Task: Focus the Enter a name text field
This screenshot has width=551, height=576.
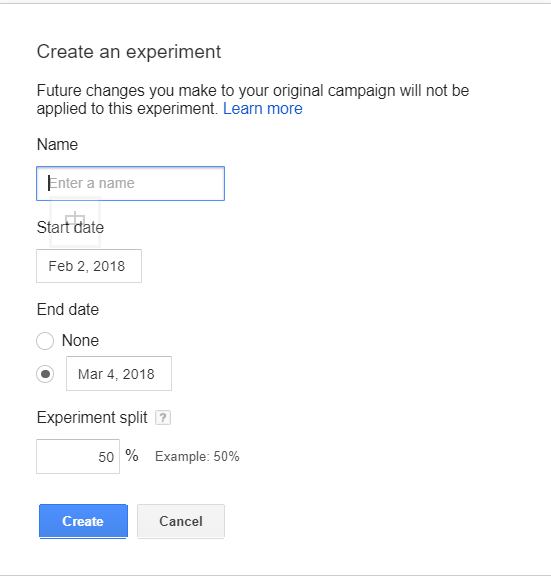Action: (130, 183)
